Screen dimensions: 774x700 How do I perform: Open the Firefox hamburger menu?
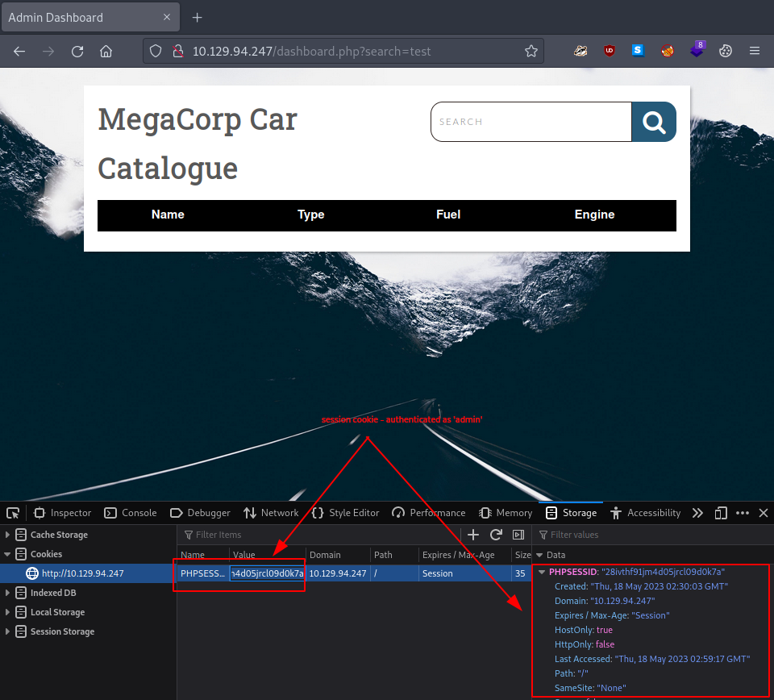(755, 51)
